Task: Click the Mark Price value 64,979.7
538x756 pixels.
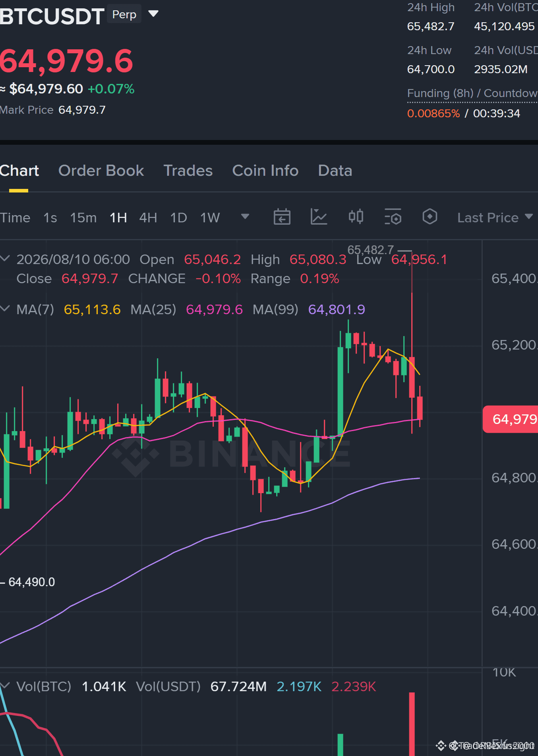Action: pyautogui.click(x=82, y=110)
